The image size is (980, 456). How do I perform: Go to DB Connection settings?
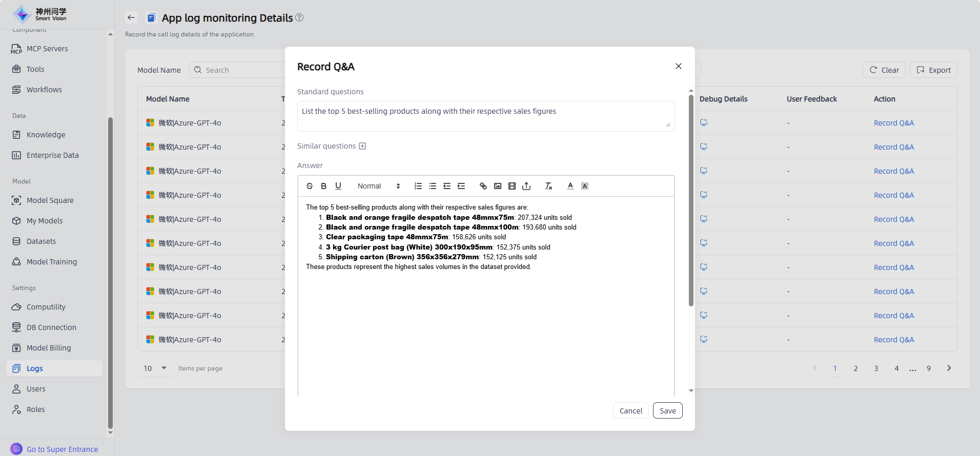[x=51, y=327]
